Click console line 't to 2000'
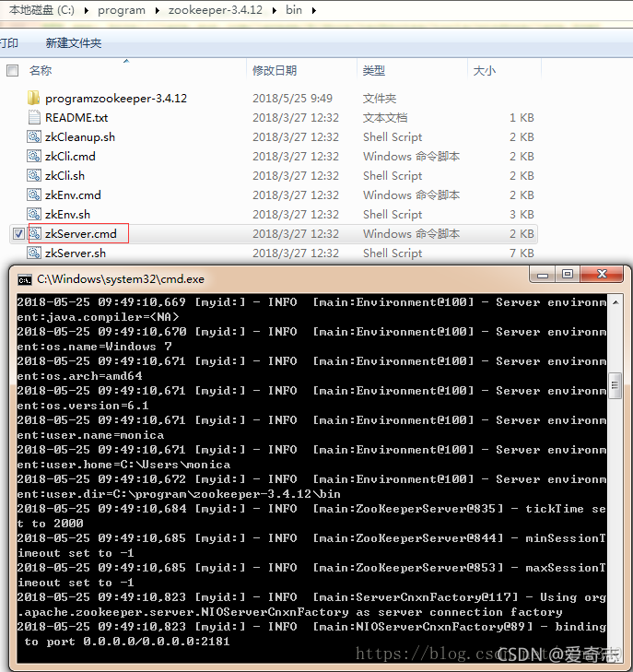 [x=50, y=524]
